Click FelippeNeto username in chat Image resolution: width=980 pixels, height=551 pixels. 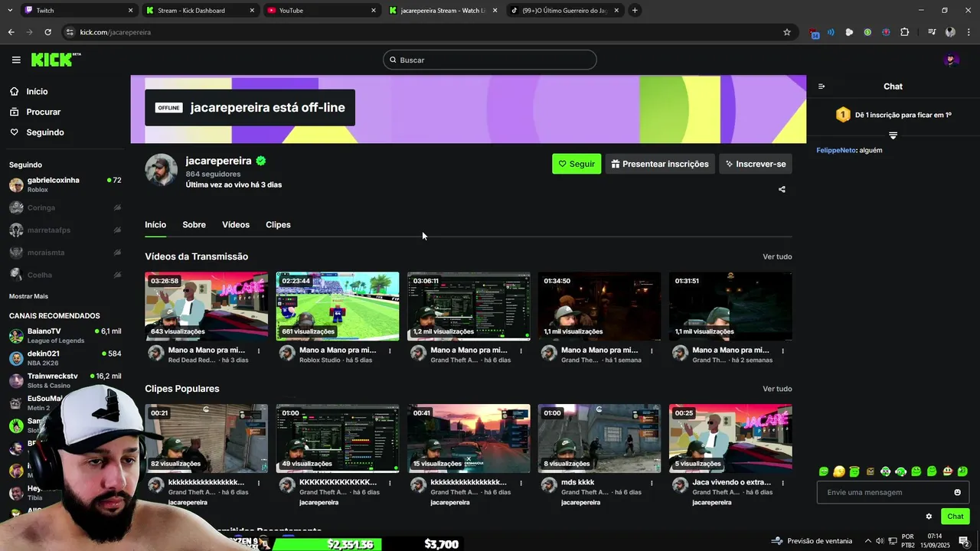point(836,150)
